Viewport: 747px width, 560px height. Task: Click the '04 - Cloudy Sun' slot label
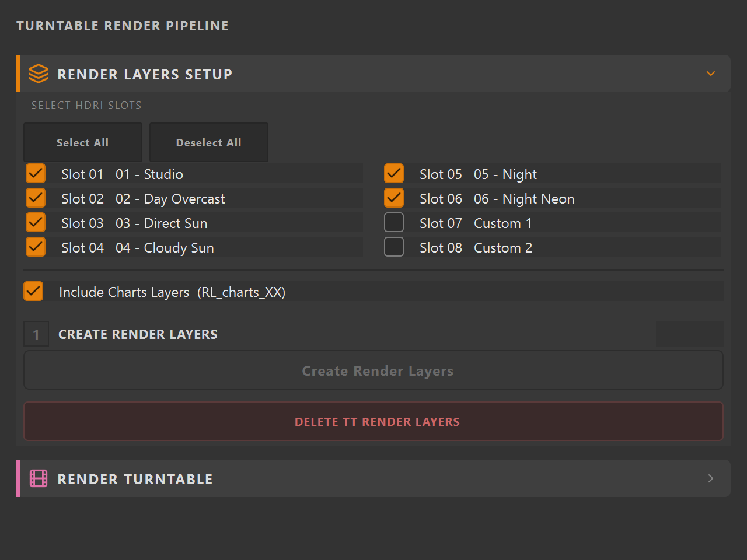point(165,248)
